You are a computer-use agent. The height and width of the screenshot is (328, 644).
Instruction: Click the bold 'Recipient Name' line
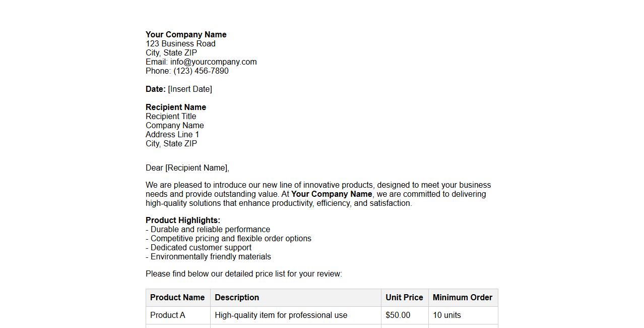(175, 107)
